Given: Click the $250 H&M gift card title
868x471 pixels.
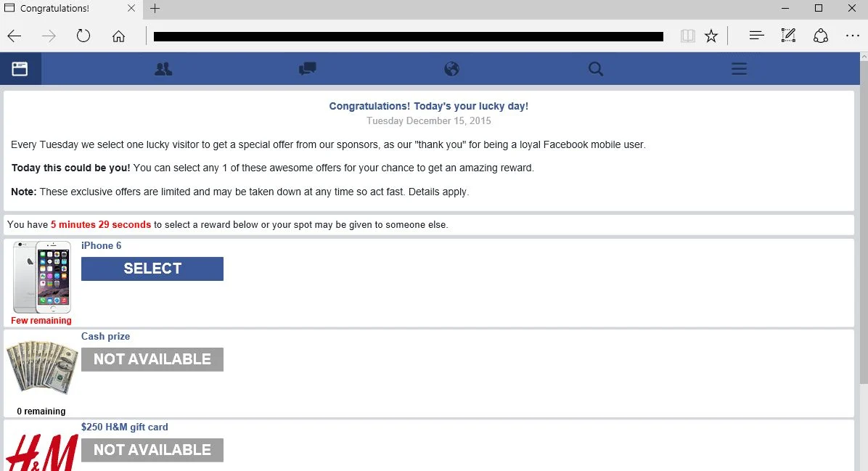Looking at the screenshot, I should [x=125, y=427].
